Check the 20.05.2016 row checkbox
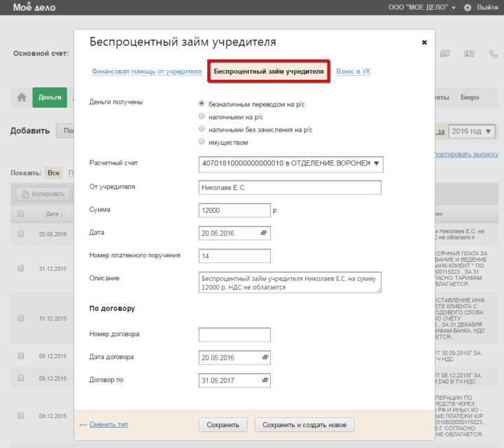Screen dimensions: 504x448 click(x=21, y=234)
